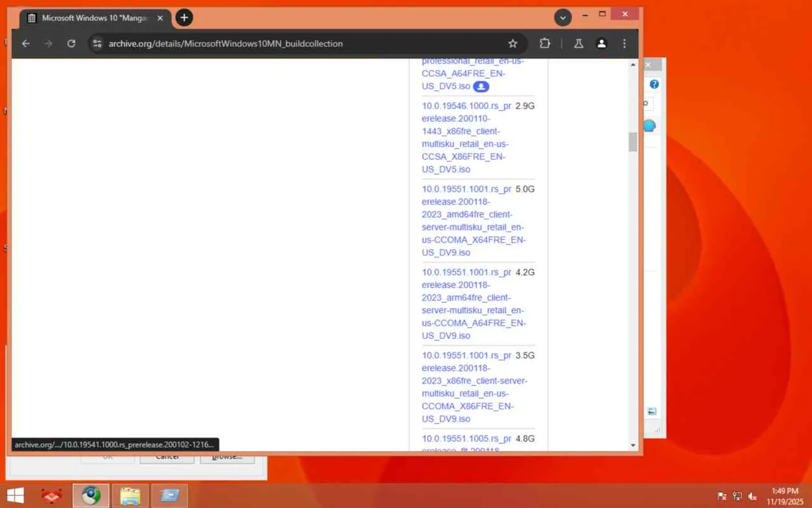Open the 19551.1001 amd64fre CCOMA_X64FRE ISO link
This screenshot has height=508, width=812.
pos(474,221)
